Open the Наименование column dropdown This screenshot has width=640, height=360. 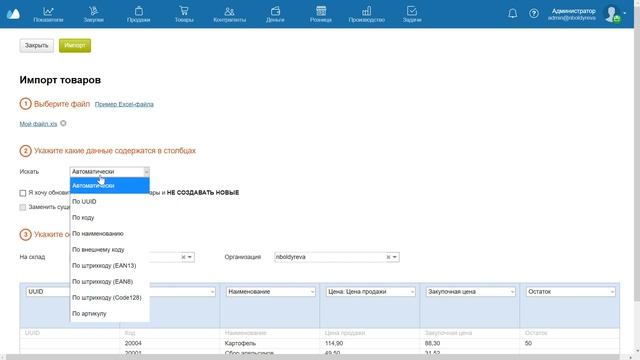[271, 292]
